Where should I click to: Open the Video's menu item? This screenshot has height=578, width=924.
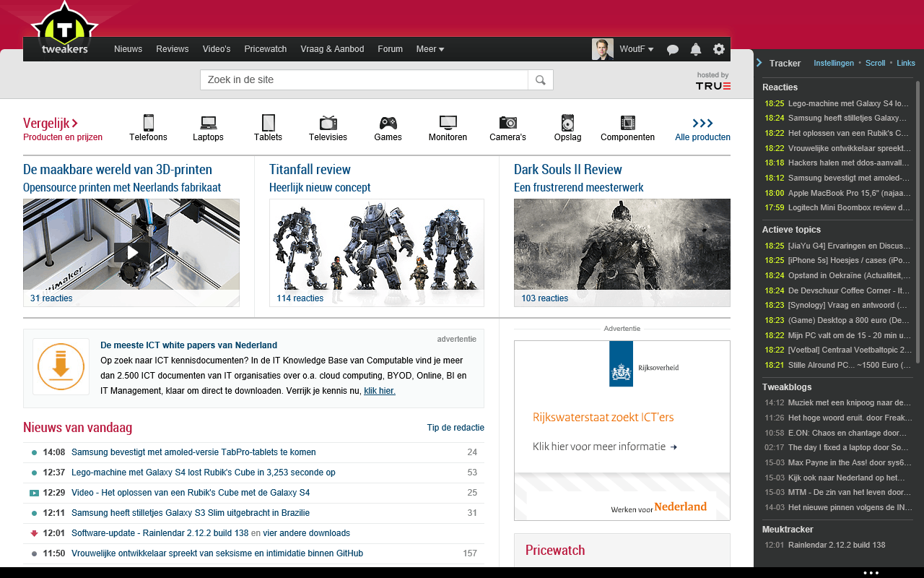217,49
